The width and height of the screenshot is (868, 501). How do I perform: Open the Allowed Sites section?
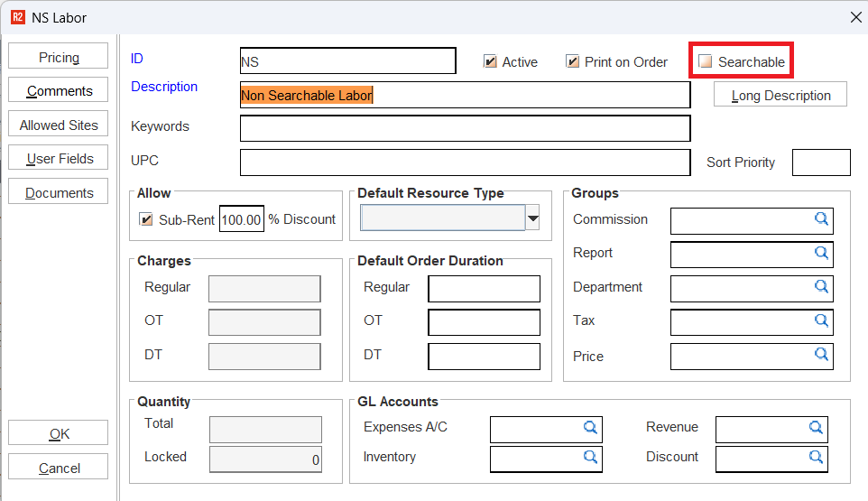[x=59, y=125]
